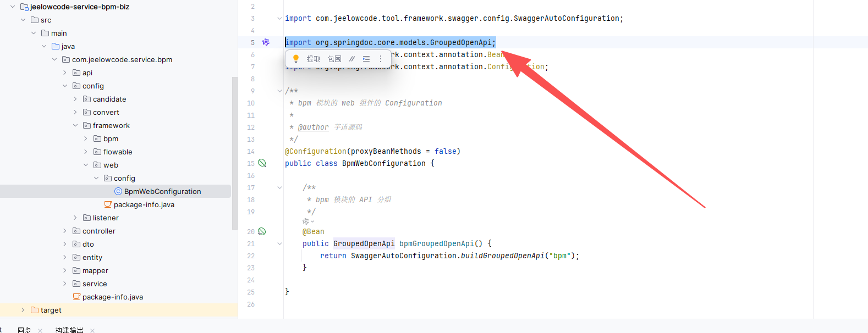Click the Spring bean gutter icon on line 15
Image resolution: width=868 pixels, height=333 pixels.
tap(262, 163)
